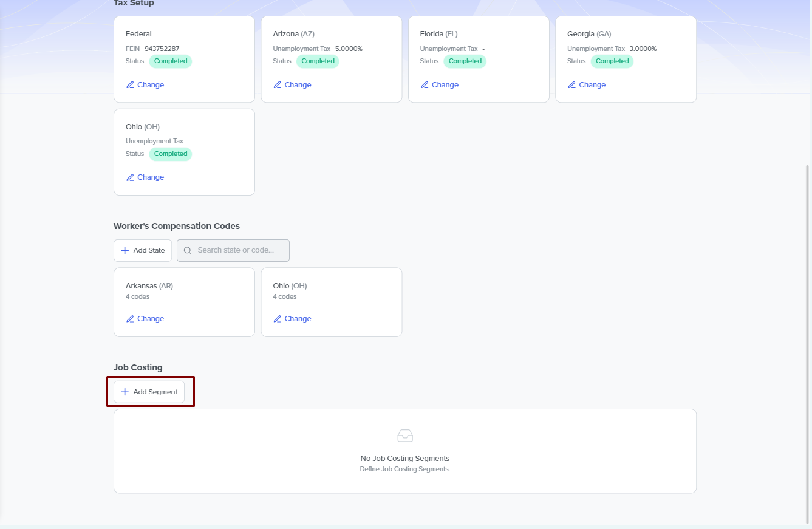
Task: Click the empty inbox tray icon
Action: click(405, 435)
